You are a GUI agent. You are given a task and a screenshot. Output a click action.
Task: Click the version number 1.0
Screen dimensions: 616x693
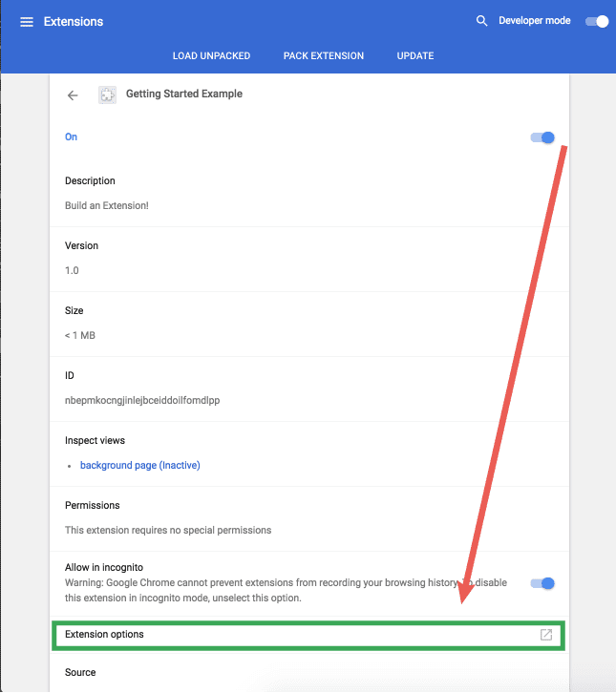coord(72,270)
